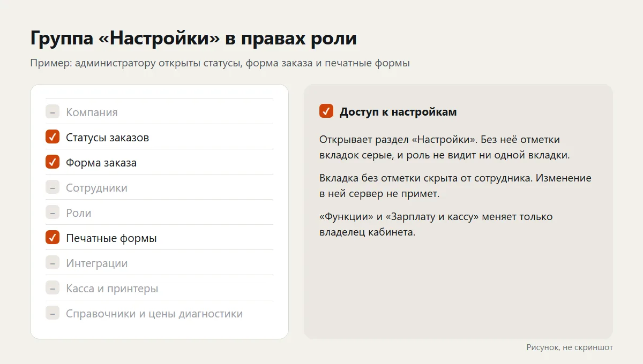The width and height of the screenshot is (643, 364).
Task: Click the Сотрудники label text
Action: point(96,188)
